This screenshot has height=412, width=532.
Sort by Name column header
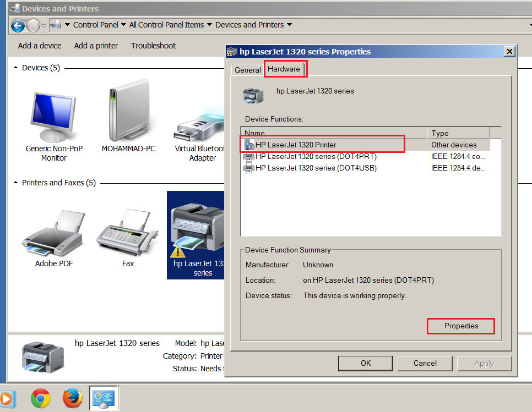334,133
